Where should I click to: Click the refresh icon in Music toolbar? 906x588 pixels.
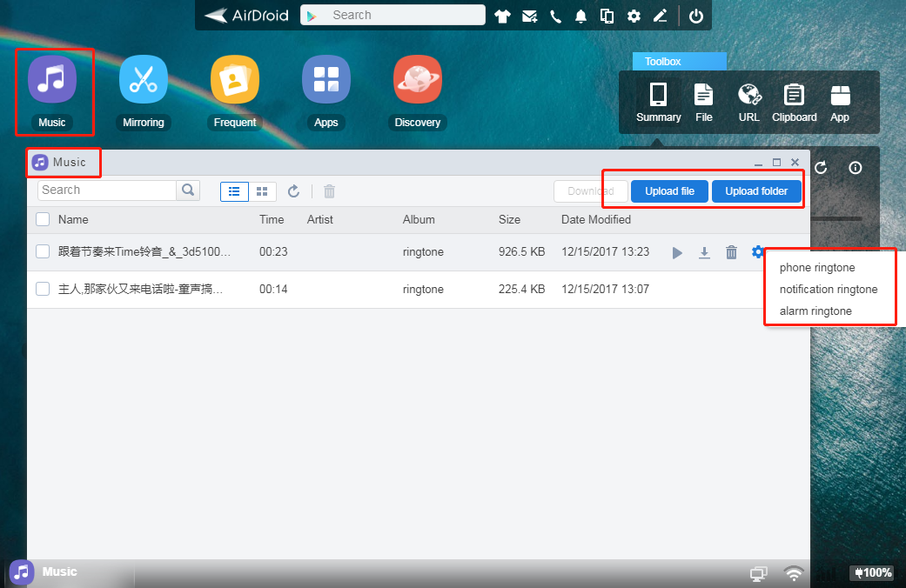pyautogui.click(x=293, y=191)
